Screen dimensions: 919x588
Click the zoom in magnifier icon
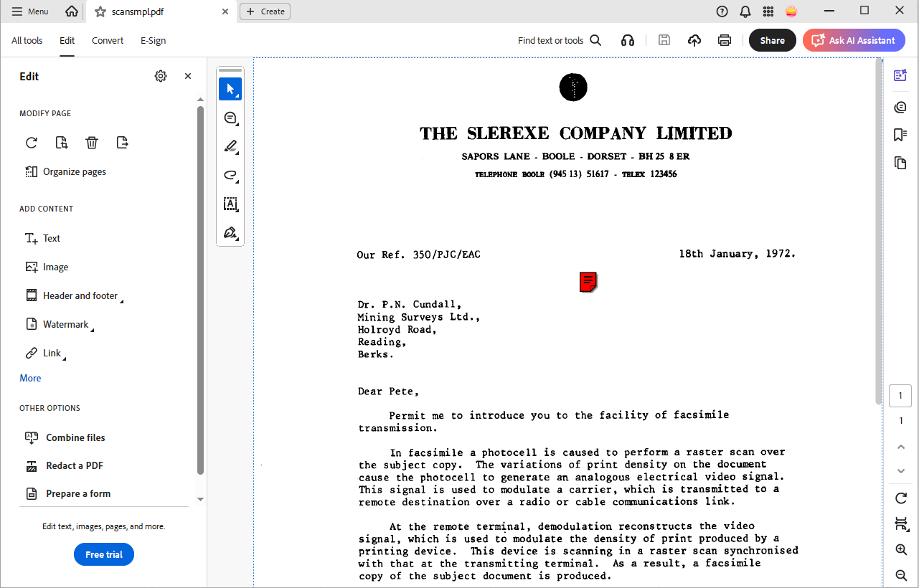901,550
